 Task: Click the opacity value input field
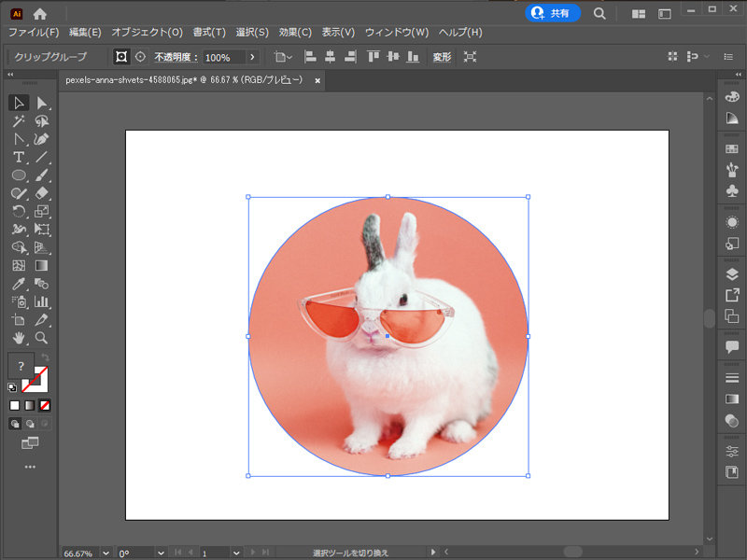pyautogui.click(x=217, y=57)
